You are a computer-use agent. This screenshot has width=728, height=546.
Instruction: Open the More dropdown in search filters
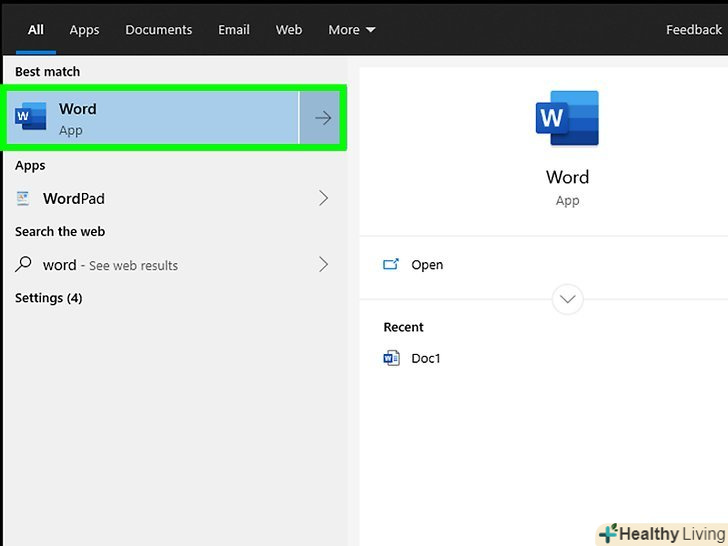point(351,30)
